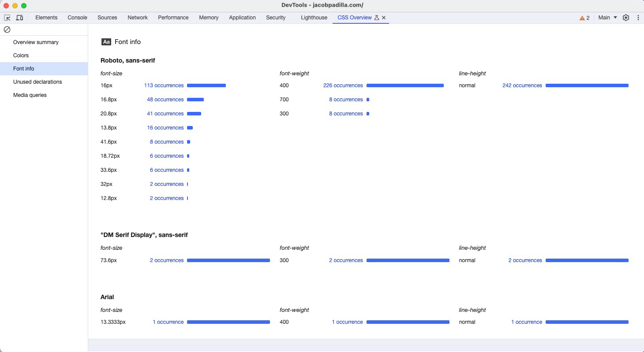Go to Overview summary view

point(36,42)
